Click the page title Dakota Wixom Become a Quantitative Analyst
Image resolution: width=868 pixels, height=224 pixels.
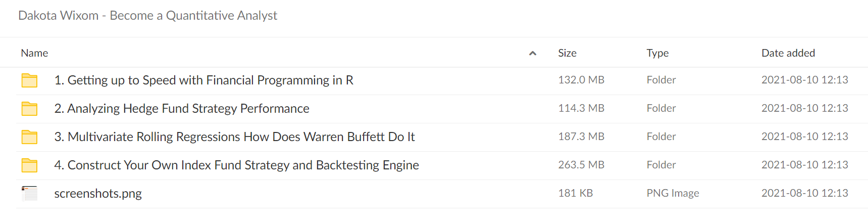click(x=147, y=16)
